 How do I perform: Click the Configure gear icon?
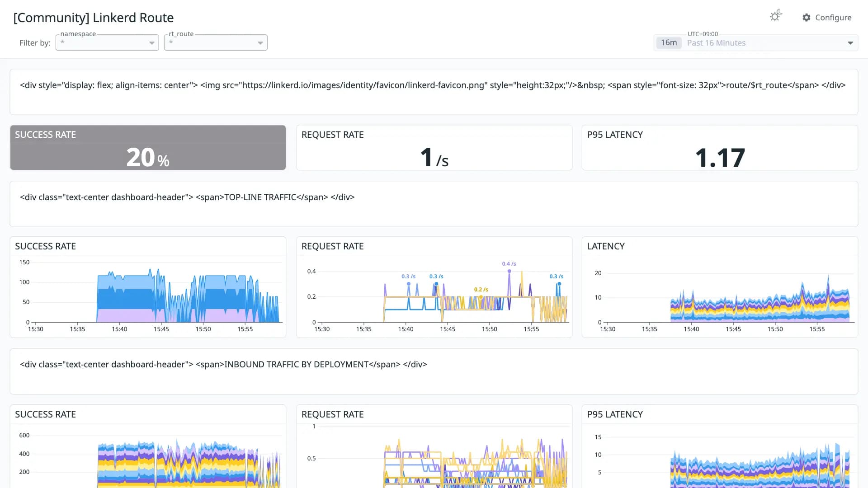[x=807, y=18]
